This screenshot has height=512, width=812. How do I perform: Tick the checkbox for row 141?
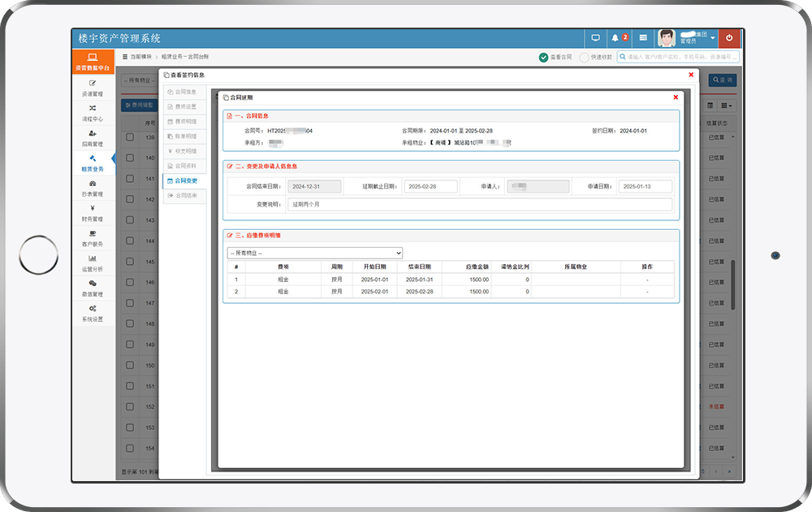[130, 179]
